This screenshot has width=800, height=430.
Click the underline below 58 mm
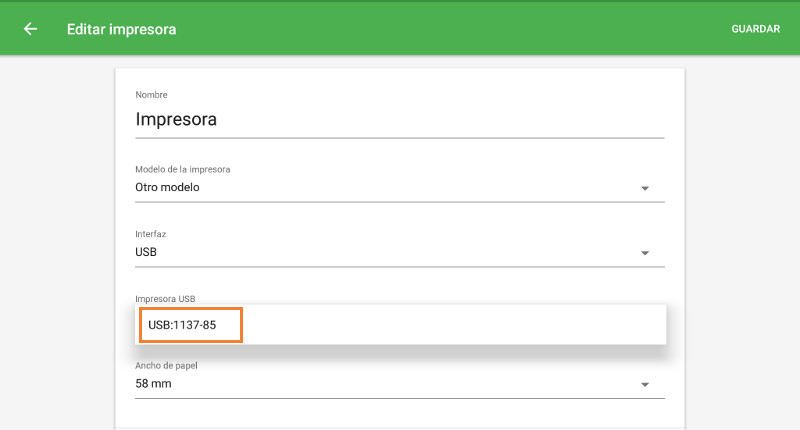pos(399,398)
